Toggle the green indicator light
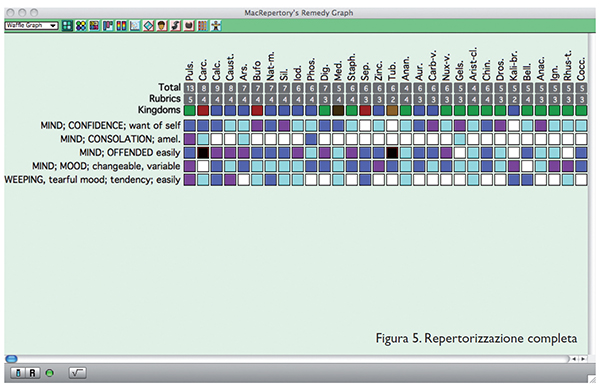Screen dimensions: 600x390 pos(50,373)
